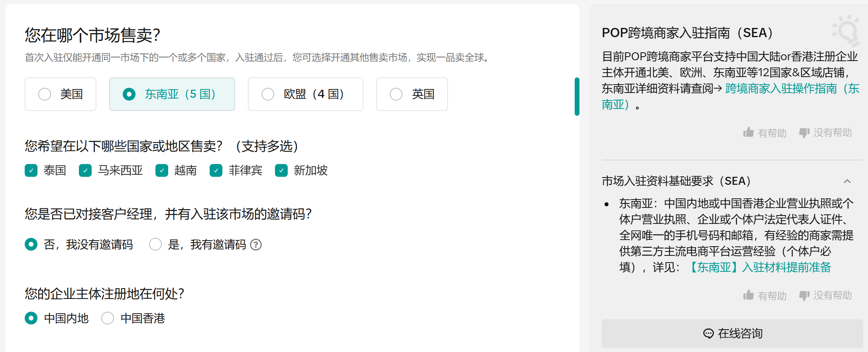Uncheck the 泰国 checkbox

[31, 170]
